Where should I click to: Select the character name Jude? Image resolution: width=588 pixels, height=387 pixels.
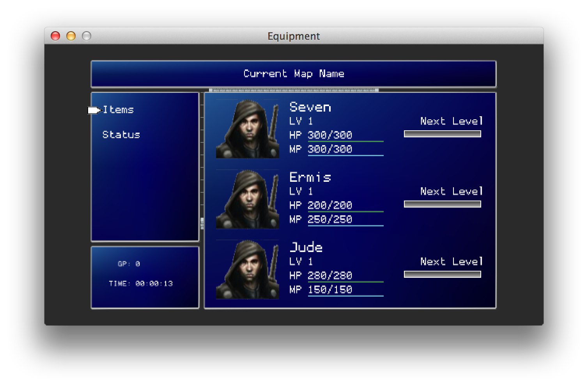pos(306,247)
